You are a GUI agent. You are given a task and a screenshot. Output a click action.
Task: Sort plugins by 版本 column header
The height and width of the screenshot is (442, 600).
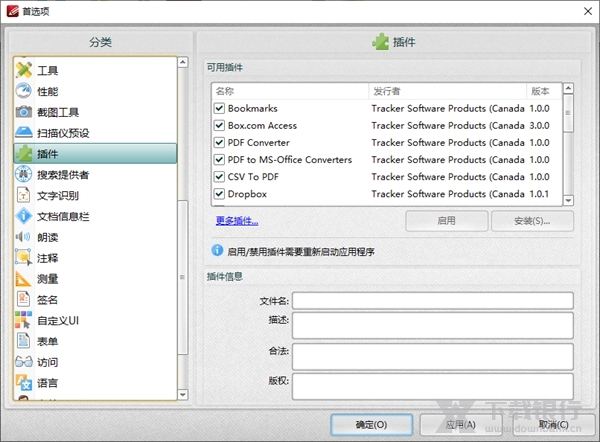[x=545, y=91]
